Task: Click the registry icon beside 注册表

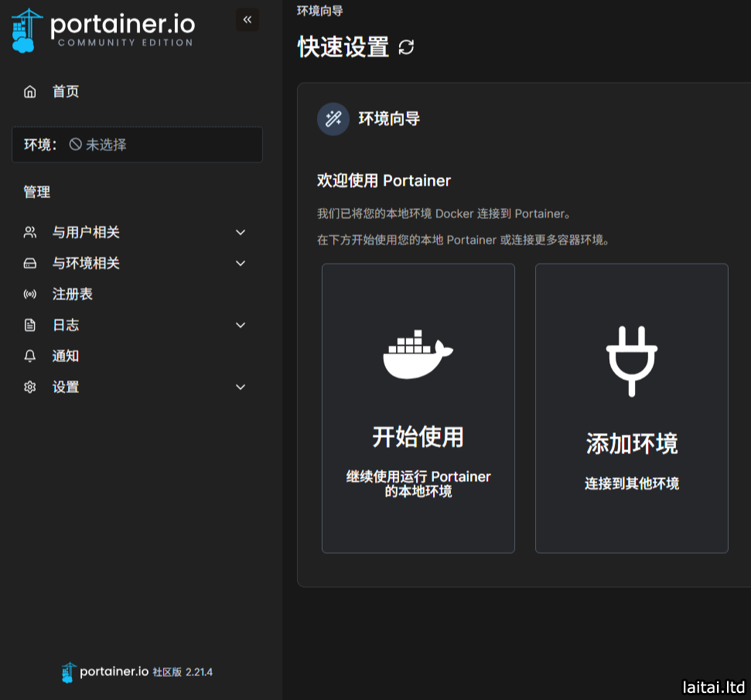Action: click(x=30, y=295)
